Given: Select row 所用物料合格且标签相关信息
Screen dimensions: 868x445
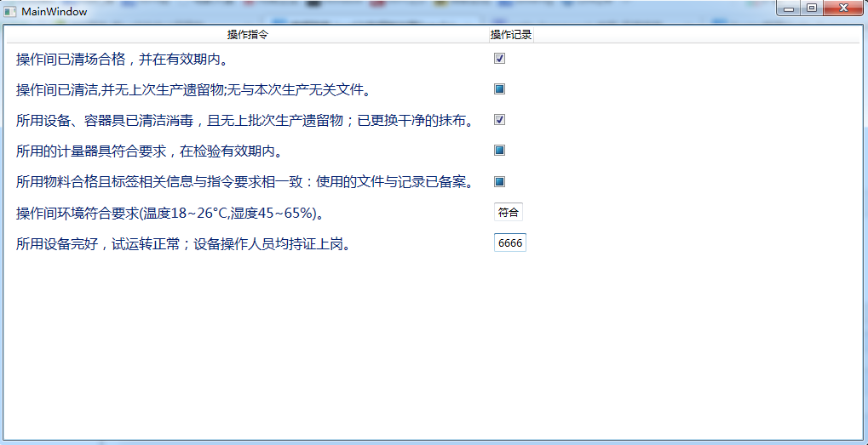Looking at the screenshot, I should tap(434, 181).
